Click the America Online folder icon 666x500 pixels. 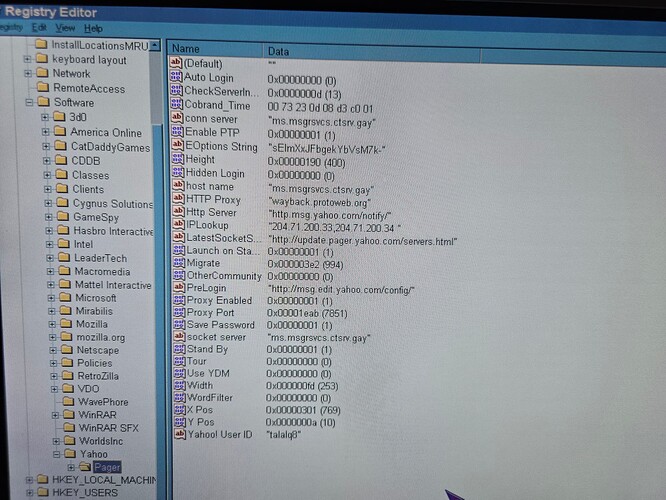tap(60, 132)
